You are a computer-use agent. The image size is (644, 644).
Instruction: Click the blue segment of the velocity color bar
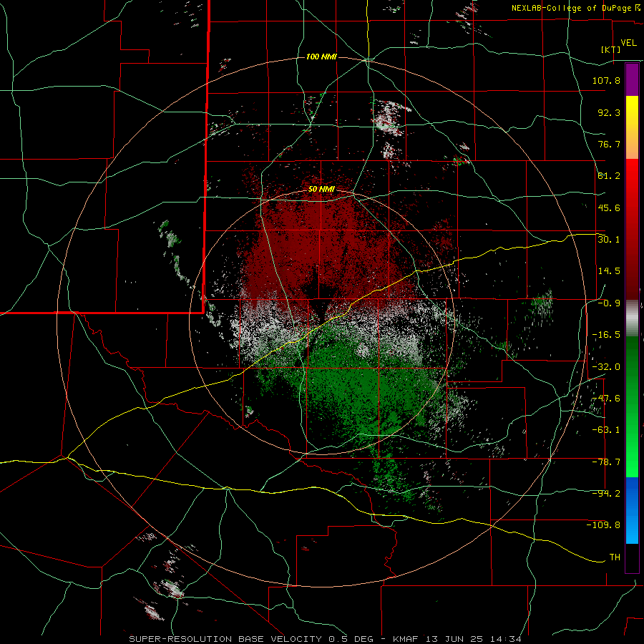[x=632, y=510]
